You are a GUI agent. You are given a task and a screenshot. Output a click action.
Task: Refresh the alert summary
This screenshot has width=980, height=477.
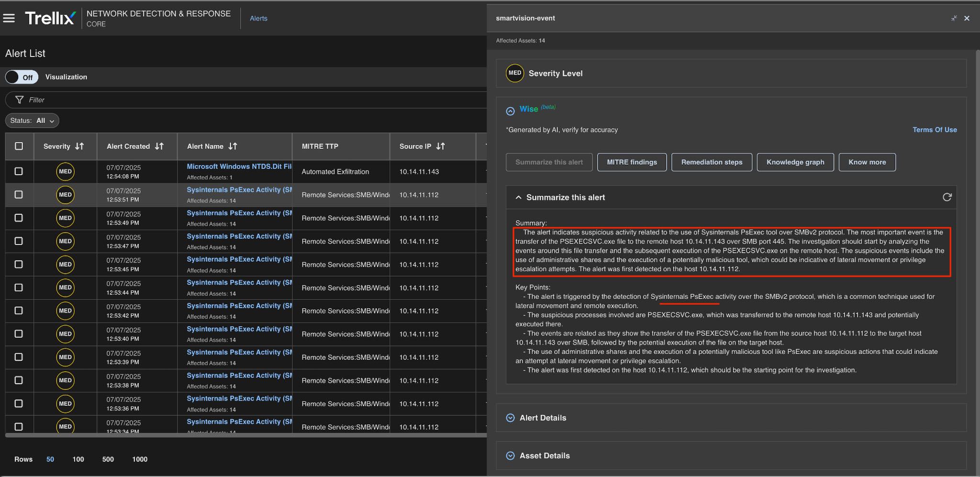[x=947, y=197]
